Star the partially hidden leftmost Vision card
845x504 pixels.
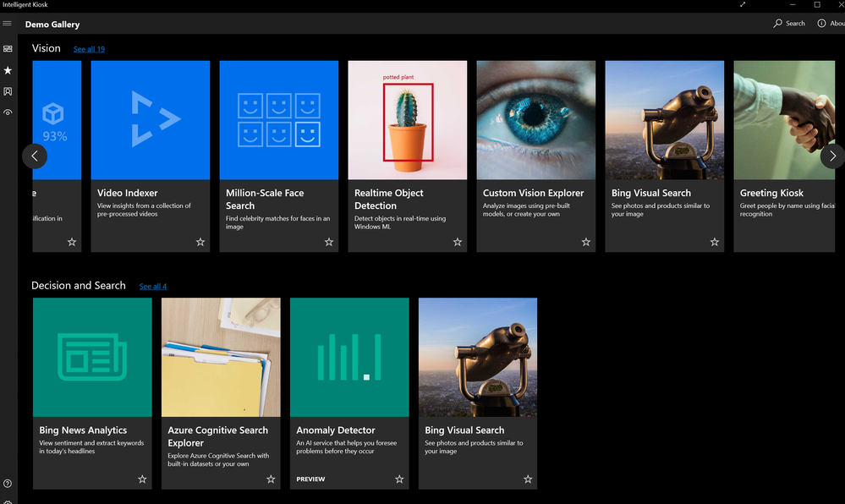(x=72, y=242)
